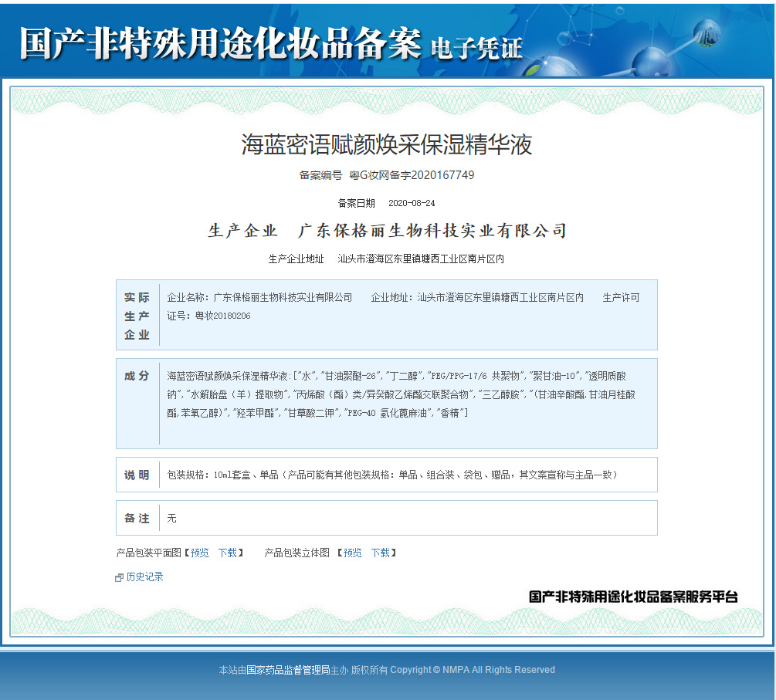Viewport: 776px width, 700px height.
Task: Click the 国产非特殊用途化妆品备案服务平台 label
Action: point(633,597)
